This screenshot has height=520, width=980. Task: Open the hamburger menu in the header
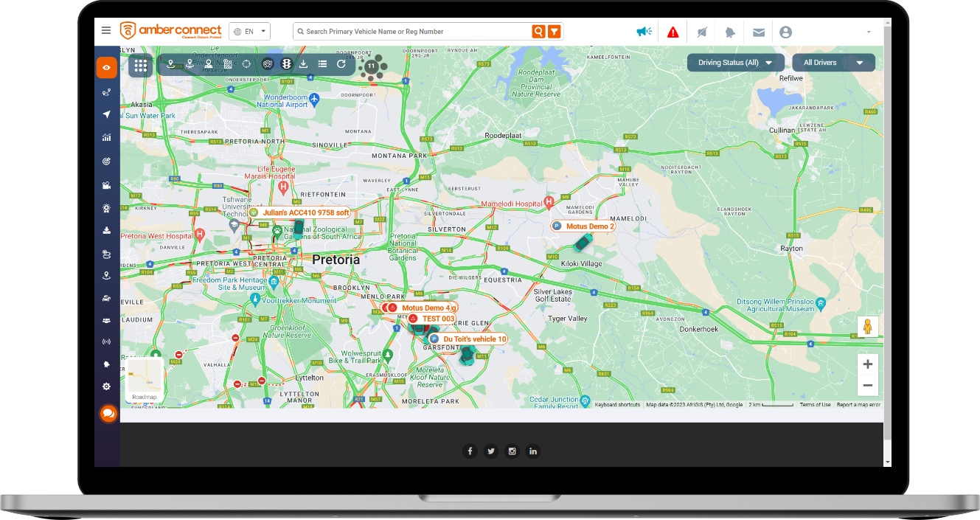coord(106,31)
